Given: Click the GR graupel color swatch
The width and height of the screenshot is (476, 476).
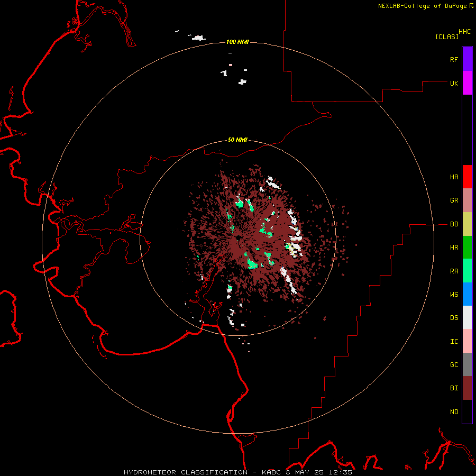Looking at the screenshot, I should pyautogui.click(x=467, y=200).
